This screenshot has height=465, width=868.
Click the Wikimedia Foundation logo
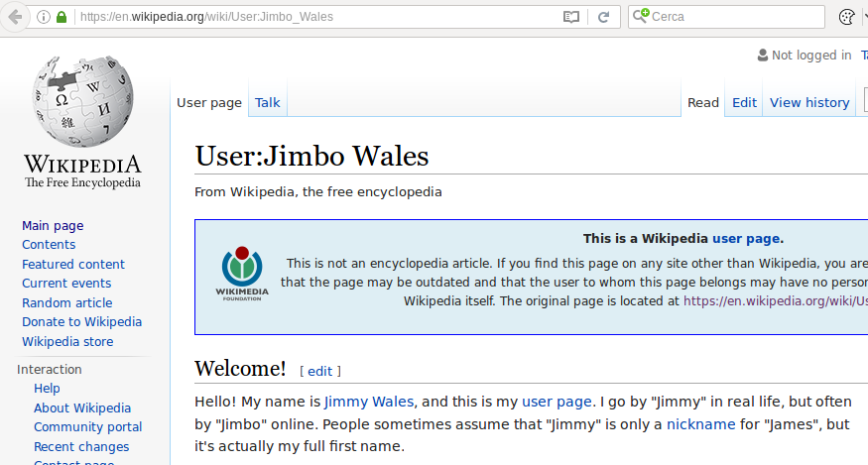click(242, 274)
